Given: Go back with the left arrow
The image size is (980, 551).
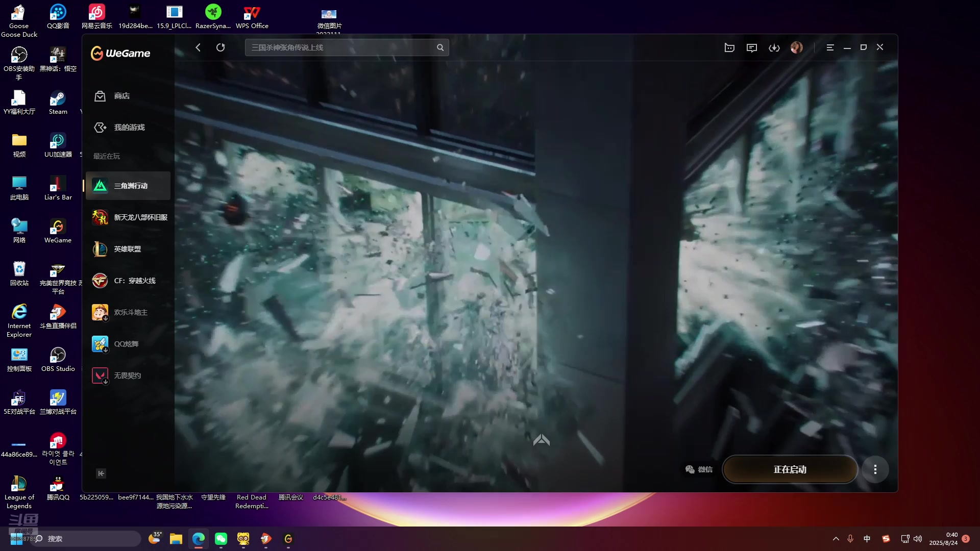Looking at the screenshot, I should pyautogui.click(x=198, y=47).
